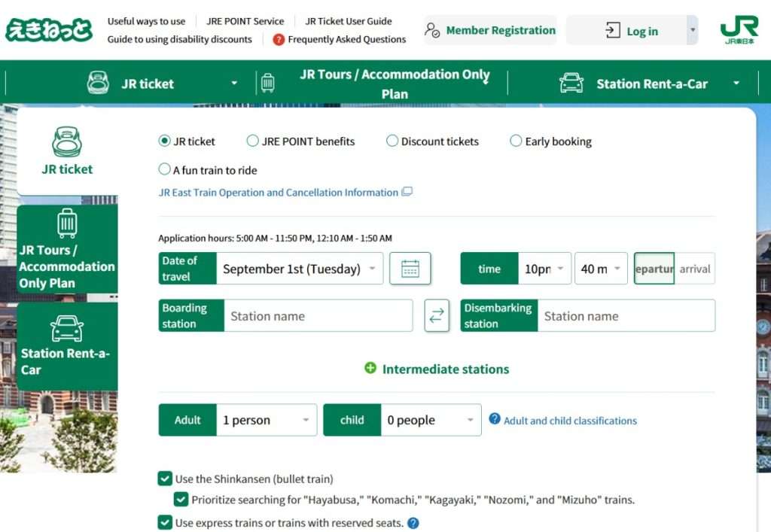Open JR East Train Operation and Cancellation Information
The image size is (771, 532).
tap(279, 192)
